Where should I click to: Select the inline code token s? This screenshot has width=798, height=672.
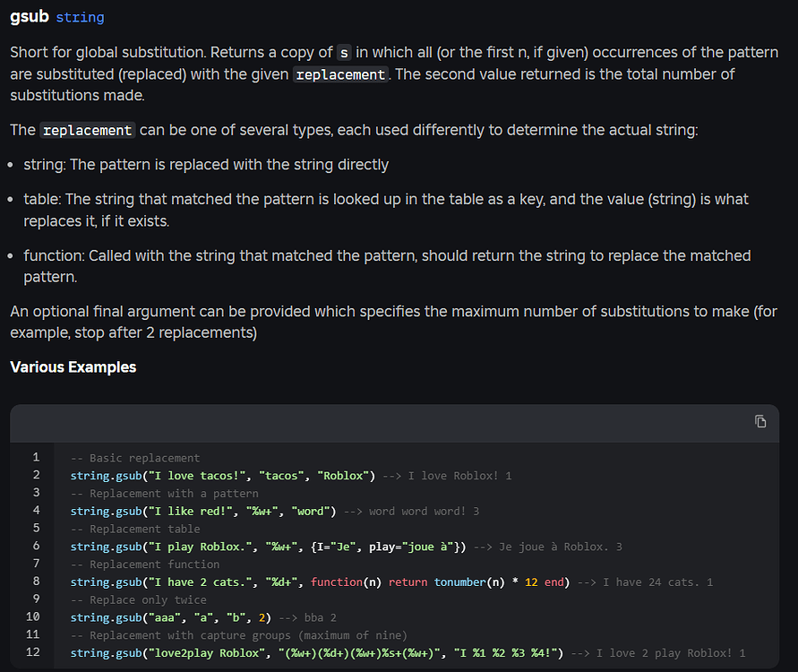tap(344, 52)
